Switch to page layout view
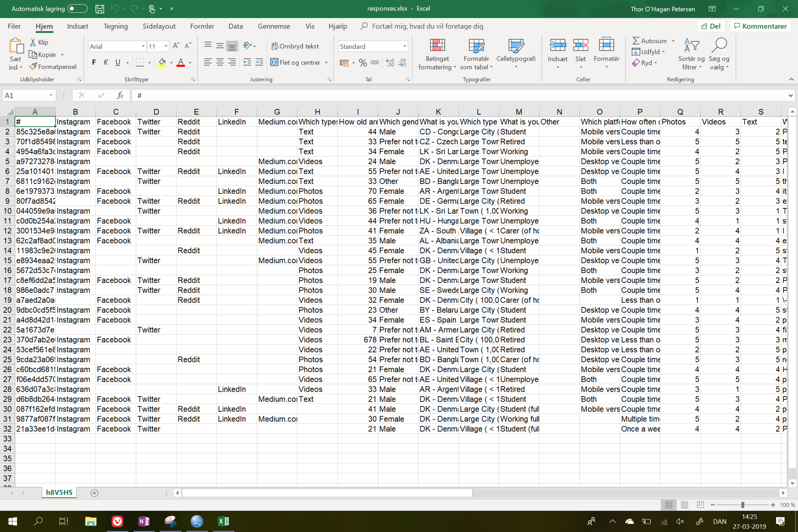 tap(685, 505)
